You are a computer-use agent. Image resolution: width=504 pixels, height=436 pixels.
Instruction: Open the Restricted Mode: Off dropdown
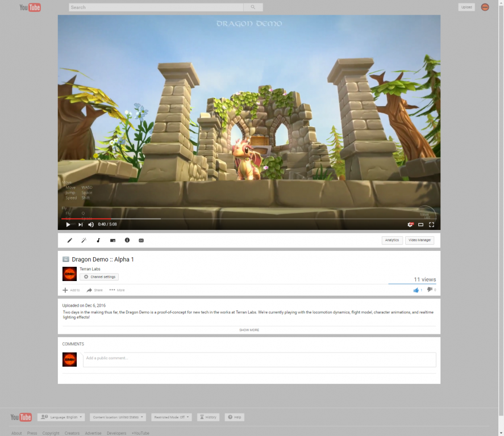[172, 417]
